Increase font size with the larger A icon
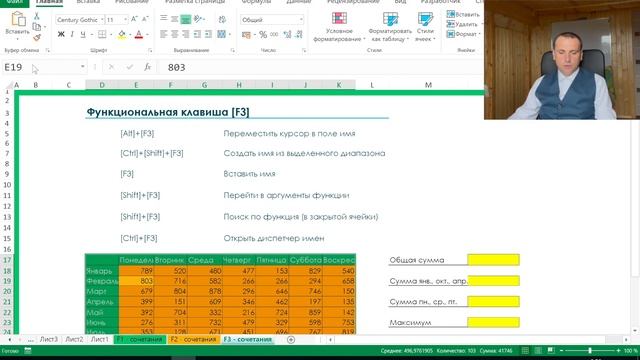 click(134, 19)
